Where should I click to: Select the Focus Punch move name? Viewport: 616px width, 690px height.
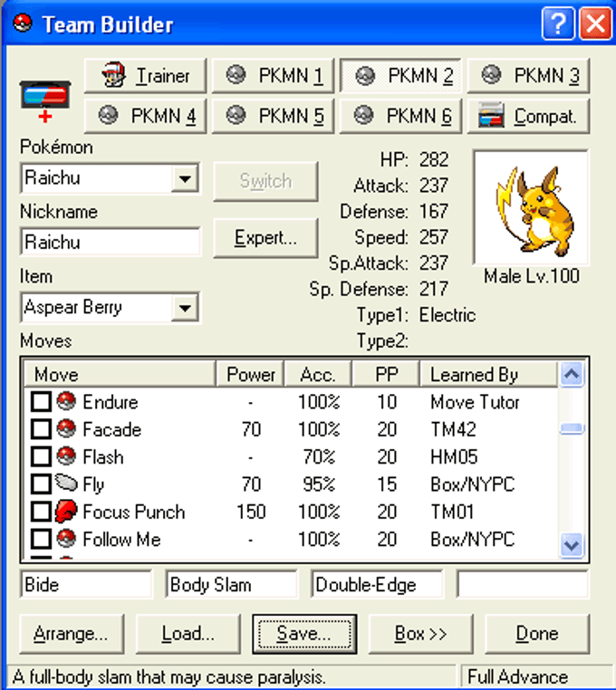134,512
